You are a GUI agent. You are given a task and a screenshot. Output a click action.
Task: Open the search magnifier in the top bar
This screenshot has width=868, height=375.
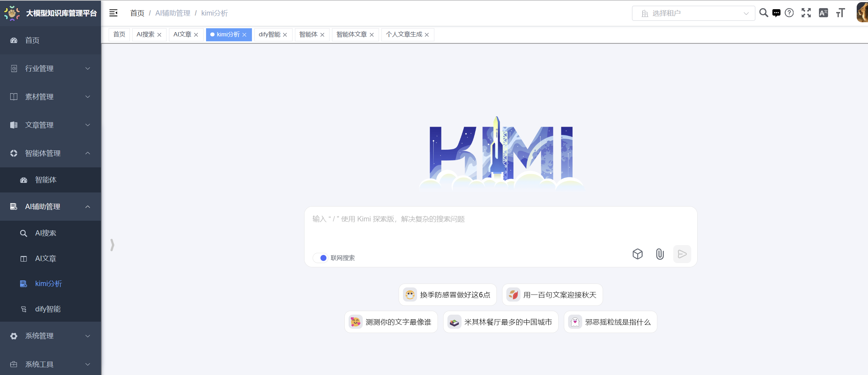(x=764, y=13)
